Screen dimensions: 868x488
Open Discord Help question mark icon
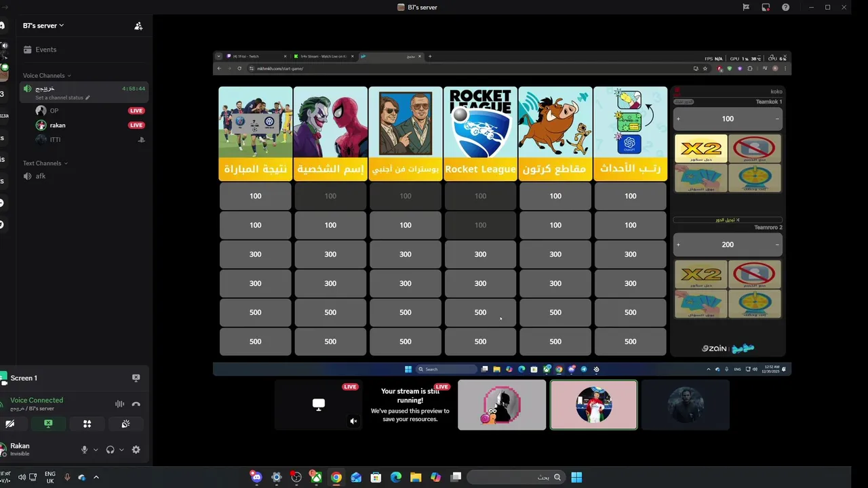click(785, 7)
